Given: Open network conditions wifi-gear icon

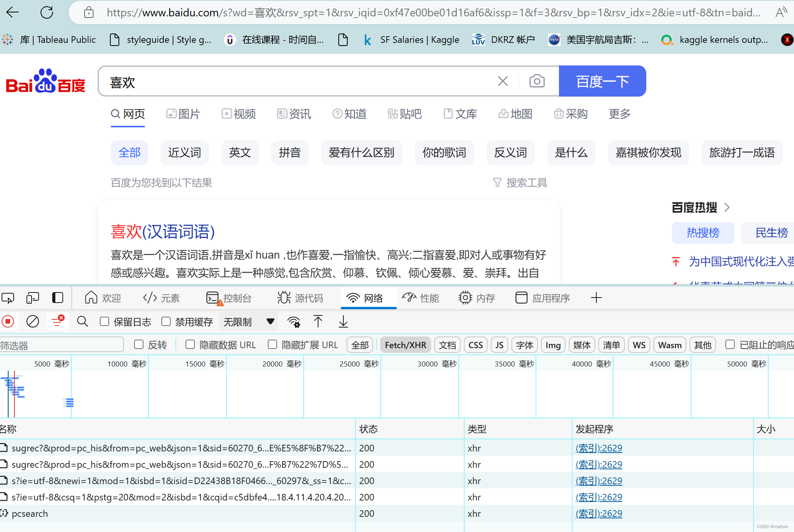Looking at the screenshot, I should 294,322.
